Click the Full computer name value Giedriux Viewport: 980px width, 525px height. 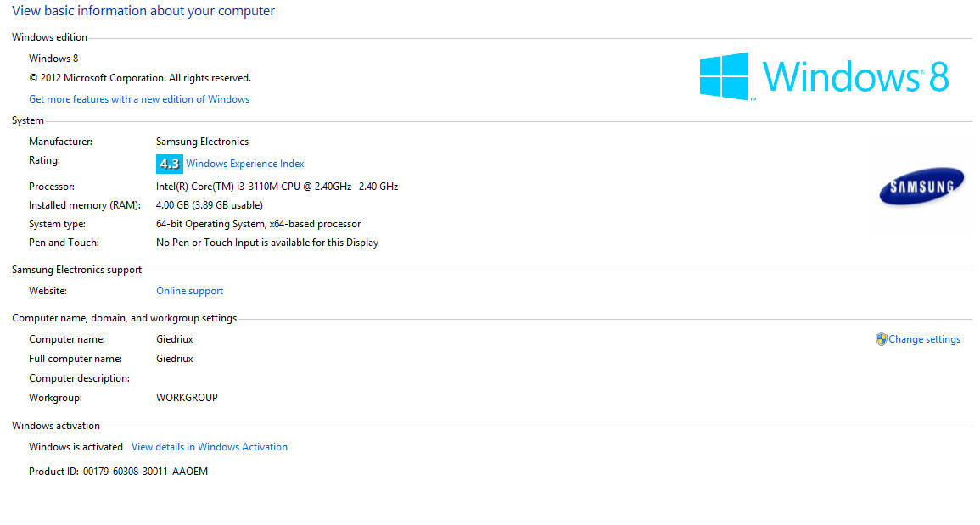point(175,359)
